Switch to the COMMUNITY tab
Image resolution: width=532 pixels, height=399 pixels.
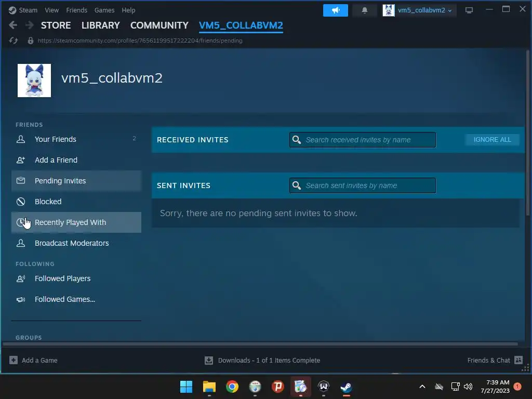click(159, 25)
